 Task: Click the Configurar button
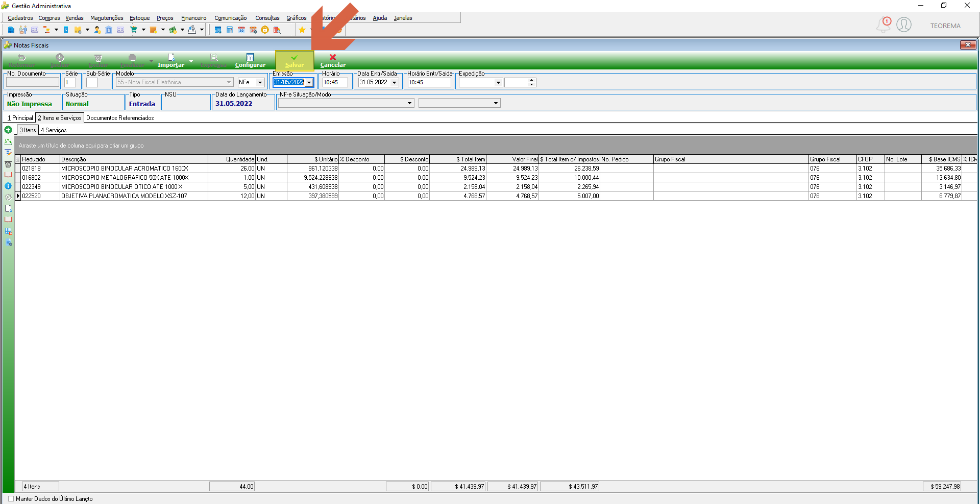(250, 60)
